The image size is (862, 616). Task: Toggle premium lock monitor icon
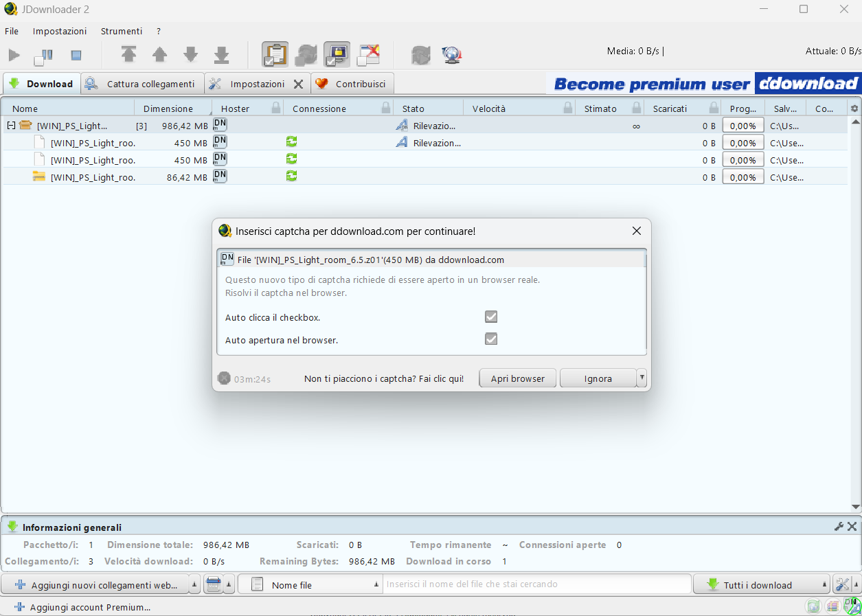point(337,54)
